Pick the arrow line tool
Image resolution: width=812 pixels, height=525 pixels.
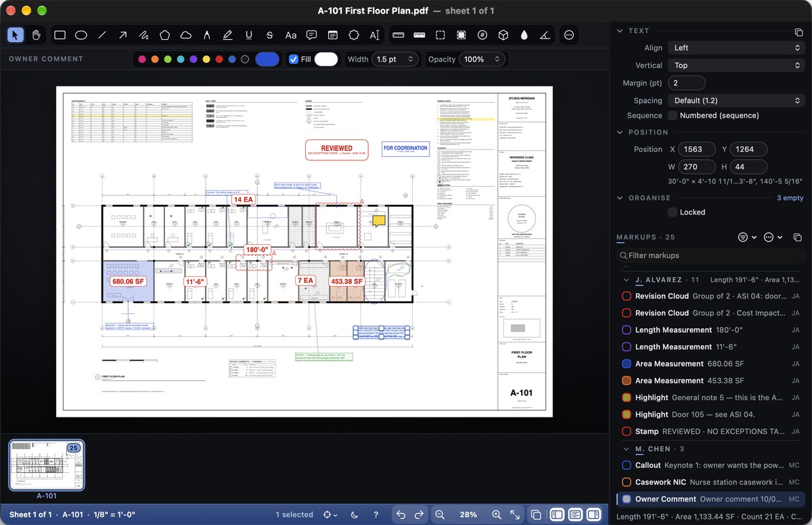click(x=122, y=35)
